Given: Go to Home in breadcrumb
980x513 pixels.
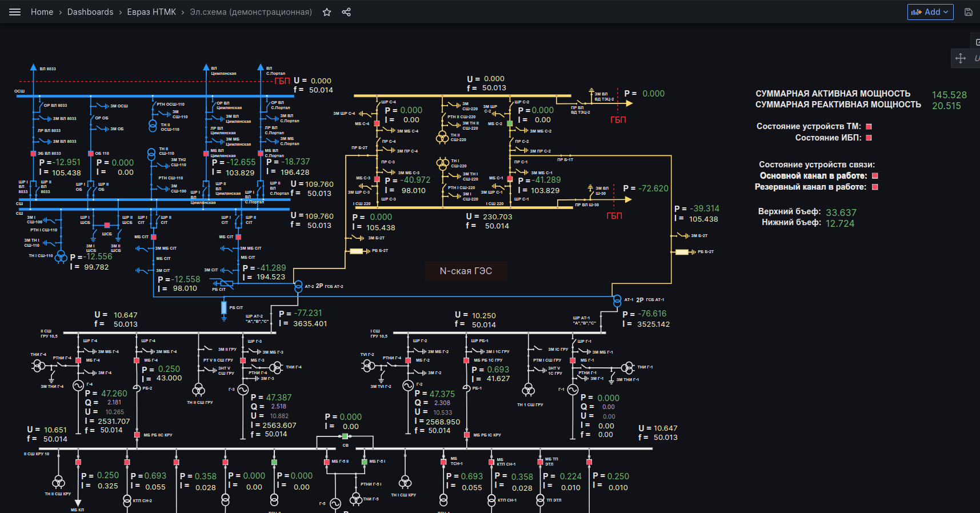Looking at the screenshot, I should click(42, 12).
